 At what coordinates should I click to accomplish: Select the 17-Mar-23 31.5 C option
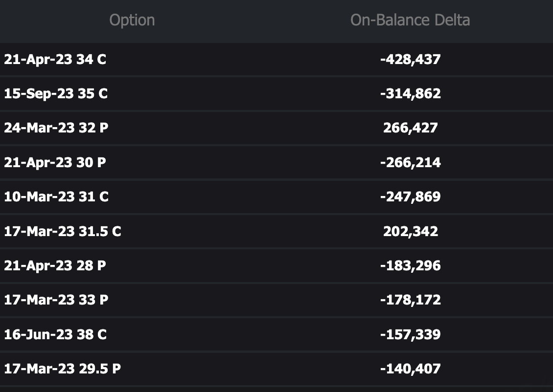point(63,231)
